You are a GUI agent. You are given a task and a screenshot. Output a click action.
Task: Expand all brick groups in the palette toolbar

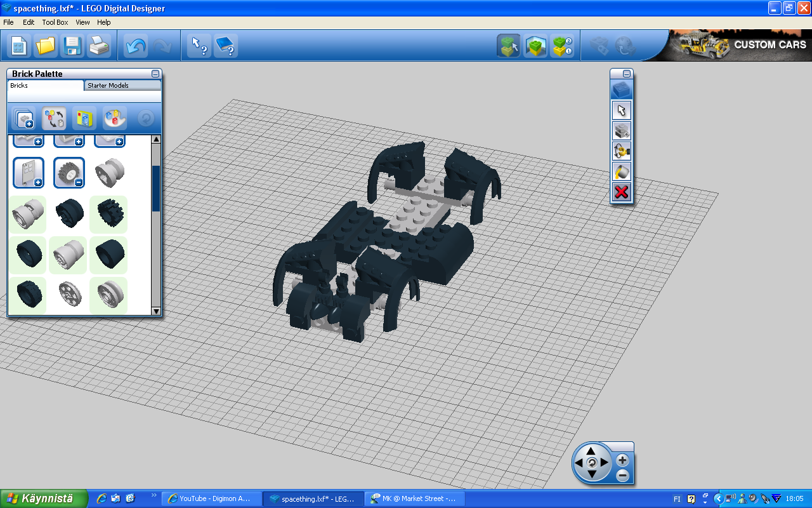(23, 118)
